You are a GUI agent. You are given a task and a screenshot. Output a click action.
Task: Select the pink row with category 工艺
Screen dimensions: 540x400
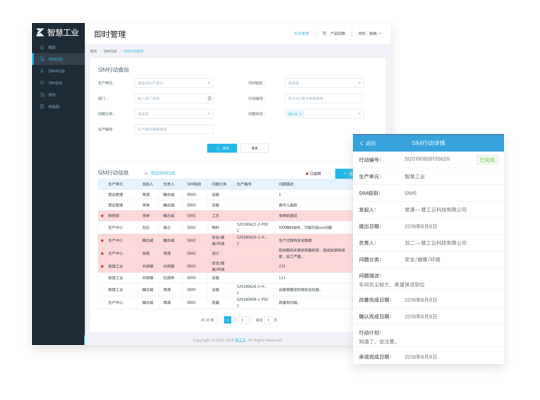click(x=226, y=216)
